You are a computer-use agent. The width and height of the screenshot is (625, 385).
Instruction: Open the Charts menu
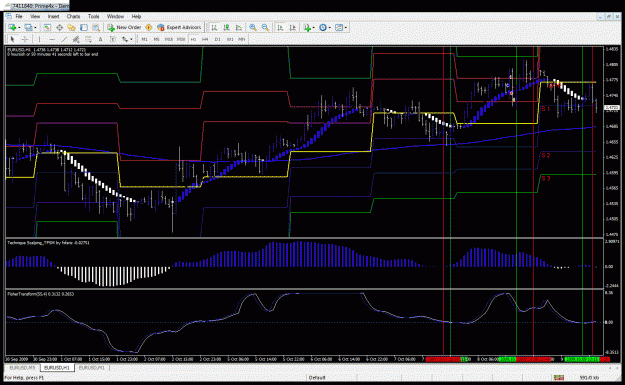point(73,16)
